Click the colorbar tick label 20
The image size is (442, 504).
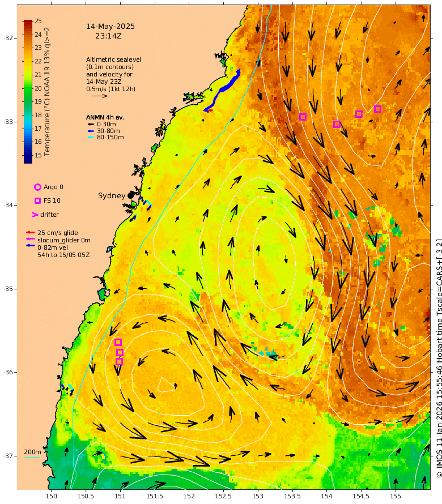pos(39,88)
